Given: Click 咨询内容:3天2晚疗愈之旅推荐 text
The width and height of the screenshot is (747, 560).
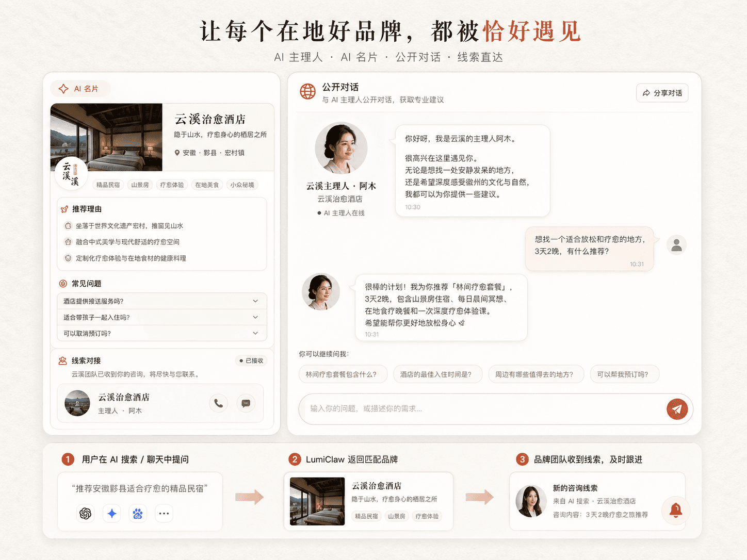Looking at the screenshot, I should coord(600,515).
